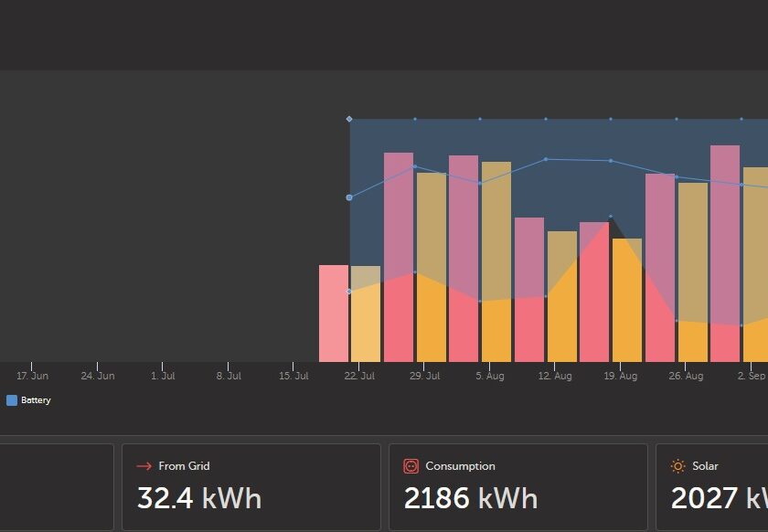
Task: Click the blue Battery legend color square
Action: click(x=12, y=400)
